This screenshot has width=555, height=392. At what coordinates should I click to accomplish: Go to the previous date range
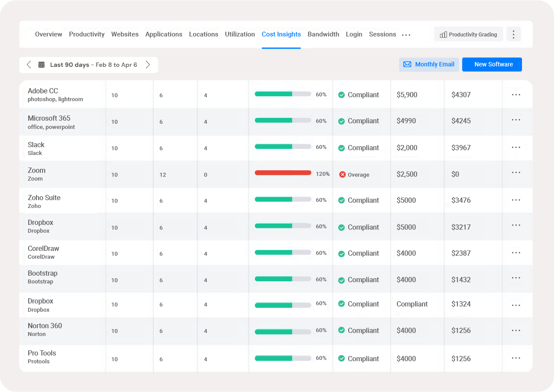29,65
